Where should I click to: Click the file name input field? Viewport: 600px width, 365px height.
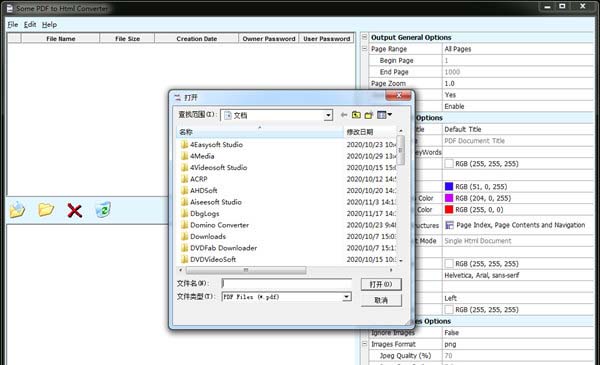286,284
